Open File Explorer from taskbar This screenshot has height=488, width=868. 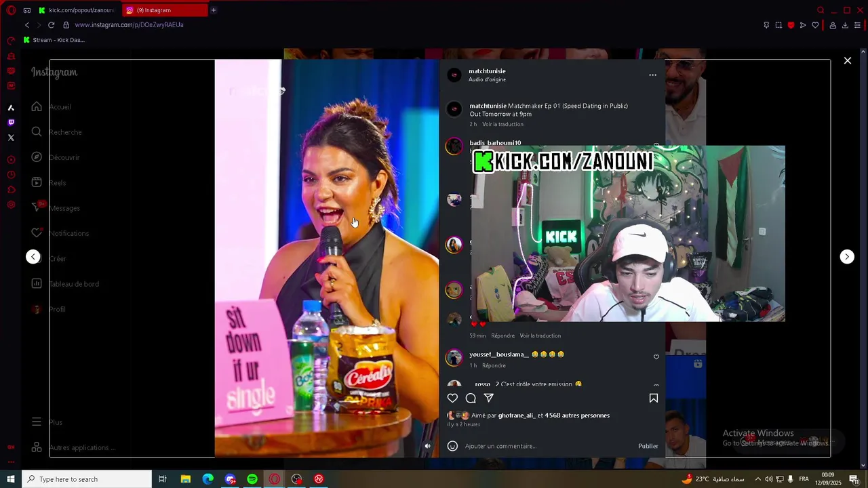pyautogui.click(x=186, y=479)
